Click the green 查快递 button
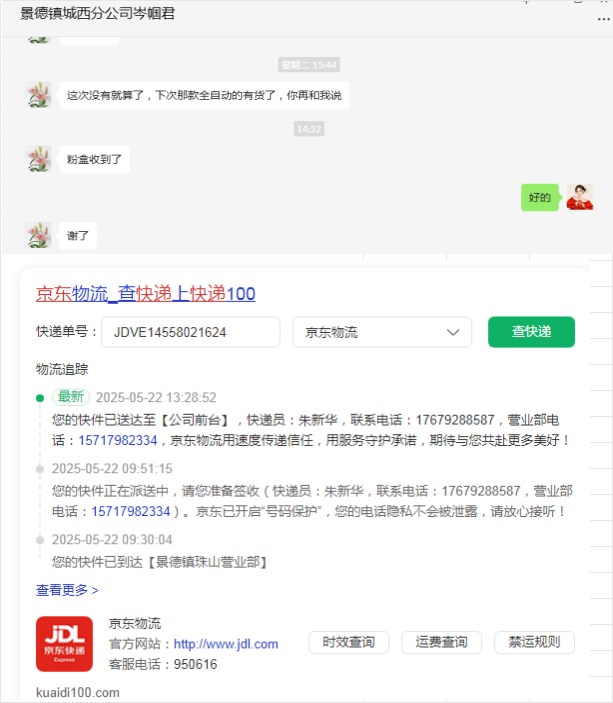The image size is (613, 703). coord(531,332)
